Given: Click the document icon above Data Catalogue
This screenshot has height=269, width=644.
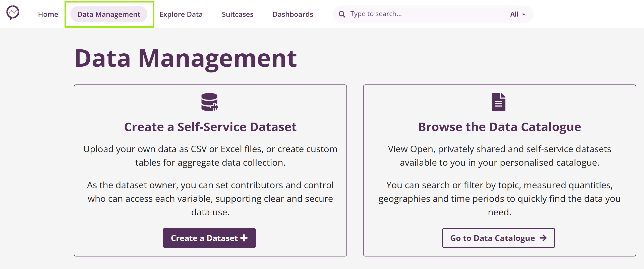Looking at the screenshot, I should [498, 102].
